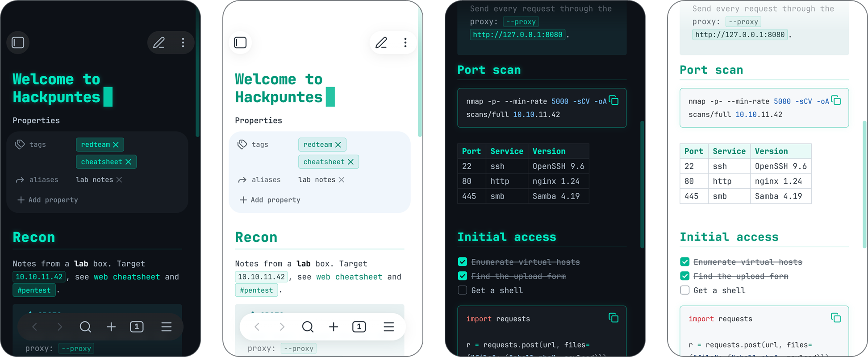Open 'web cheatsheet' link in dark phone
This screenshot has width=868, height=357.
tap(127, 277)
